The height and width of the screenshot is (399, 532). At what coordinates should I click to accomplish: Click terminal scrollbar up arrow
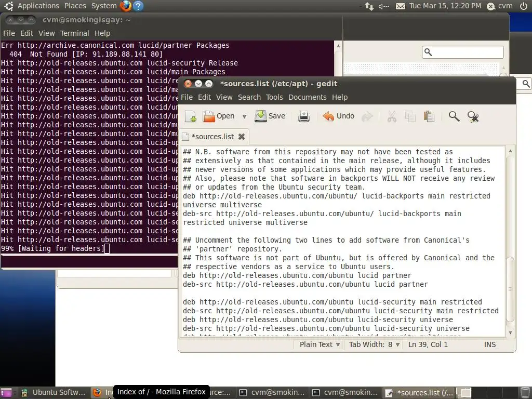click(x=338, y=46)
